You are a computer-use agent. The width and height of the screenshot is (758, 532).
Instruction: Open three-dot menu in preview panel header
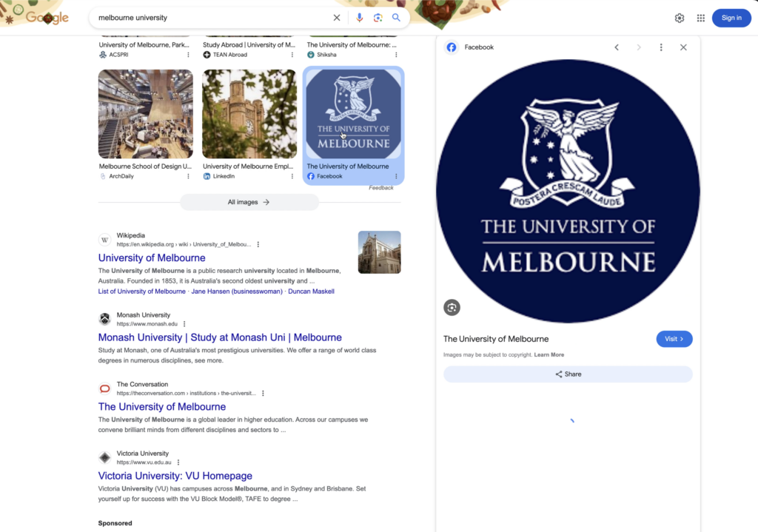click(661, 47)
